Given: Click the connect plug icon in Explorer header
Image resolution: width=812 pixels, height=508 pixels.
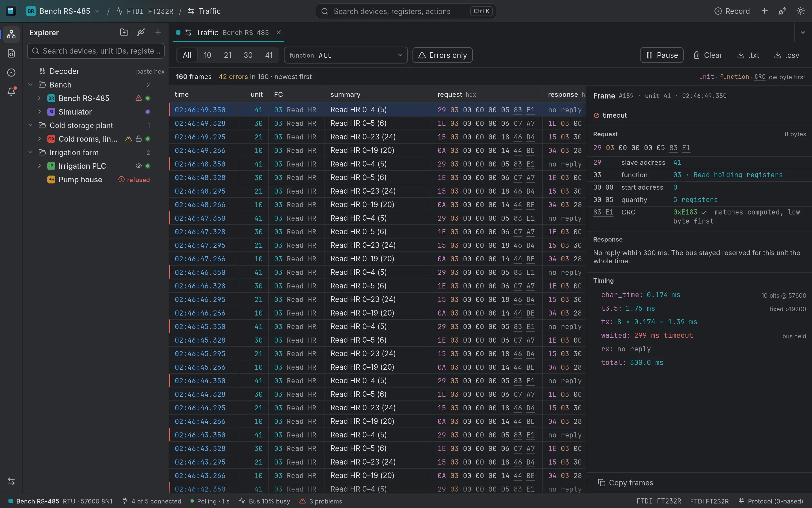Looking at the screenshot, I should point(141,32).
